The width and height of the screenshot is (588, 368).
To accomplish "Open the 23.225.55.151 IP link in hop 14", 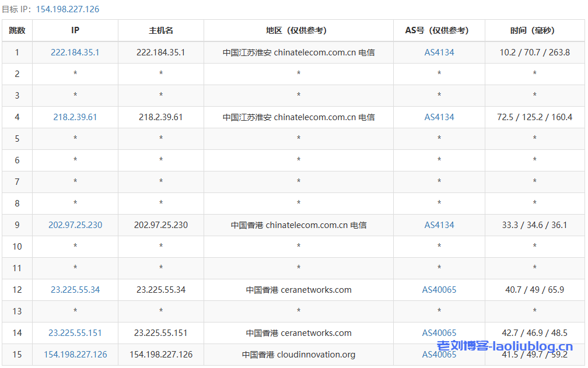I will pyautogui.click(x=75, y=333).
